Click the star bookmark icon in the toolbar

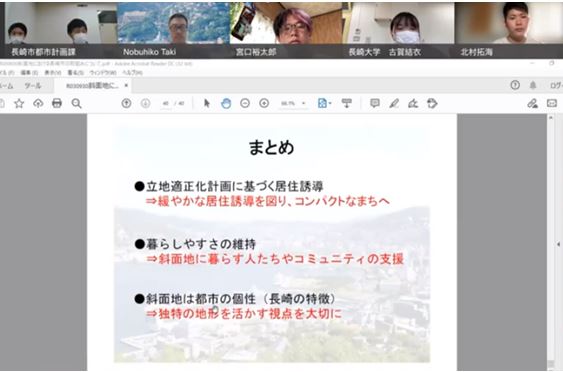pos(19,104)
